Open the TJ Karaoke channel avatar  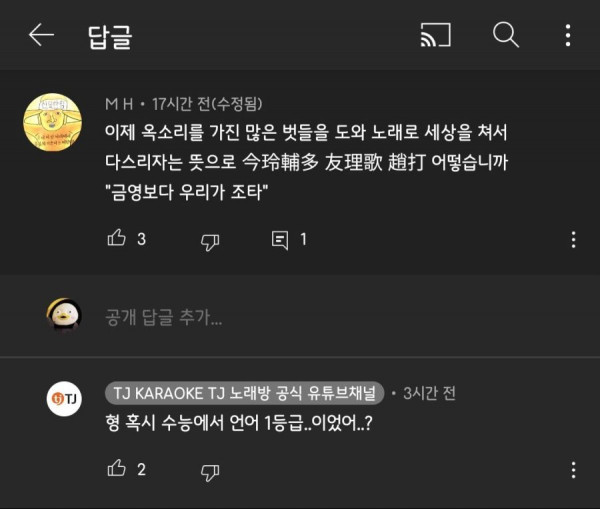(65, 398)
